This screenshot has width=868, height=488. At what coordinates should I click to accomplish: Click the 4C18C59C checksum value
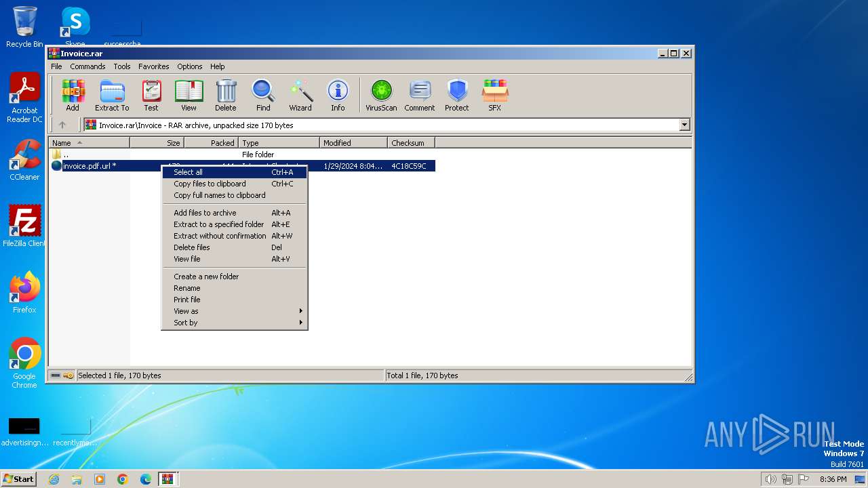pos(409,166)
